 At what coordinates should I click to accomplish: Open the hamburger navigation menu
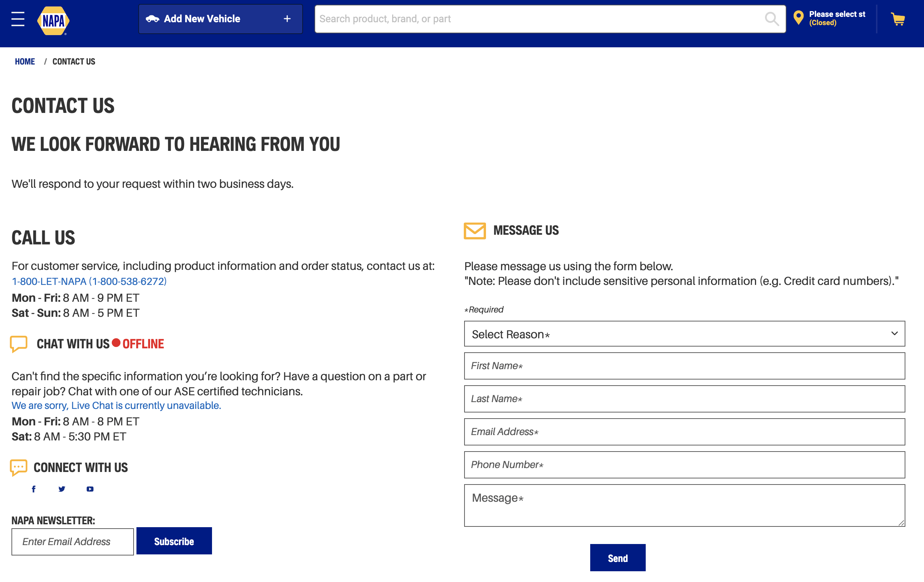pos(18,19)
